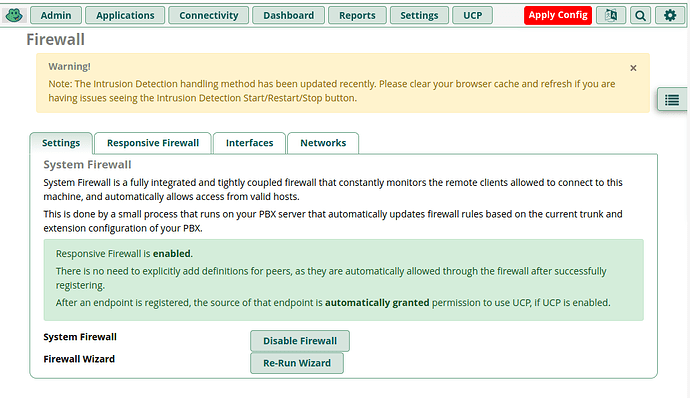This screenshot has height=398, width=690.
Task: Open the Reports menu
Action: (x=357, y=15)
